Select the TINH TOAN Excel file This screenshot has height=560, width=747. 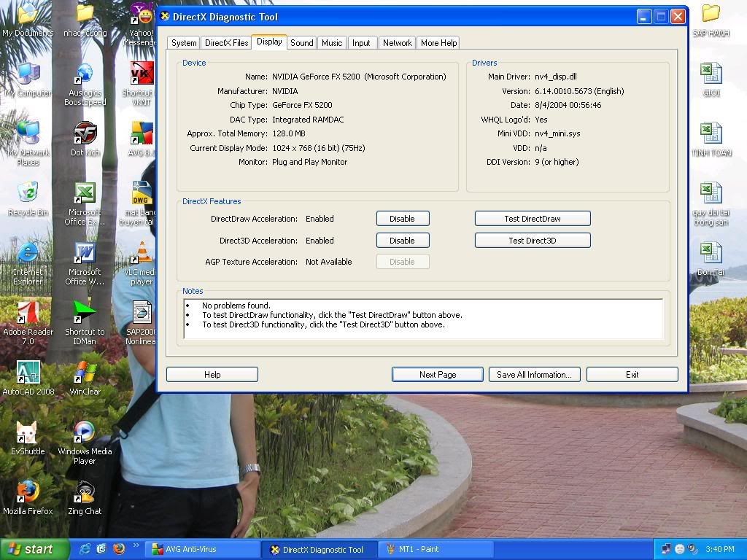pos(711,139)
